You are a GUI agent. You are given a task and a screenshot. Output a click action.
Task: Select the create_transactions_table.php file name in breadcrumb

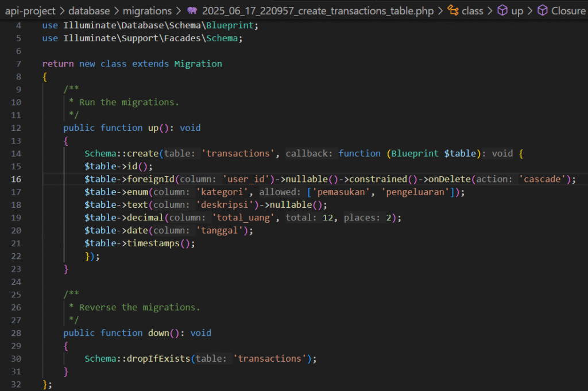coord(319,11)
